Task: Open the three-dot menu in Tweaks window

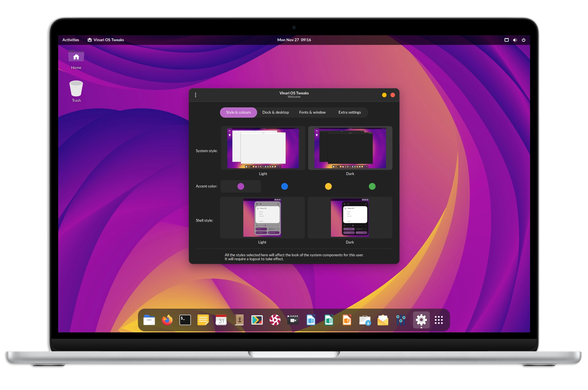Action: point(196,95)
